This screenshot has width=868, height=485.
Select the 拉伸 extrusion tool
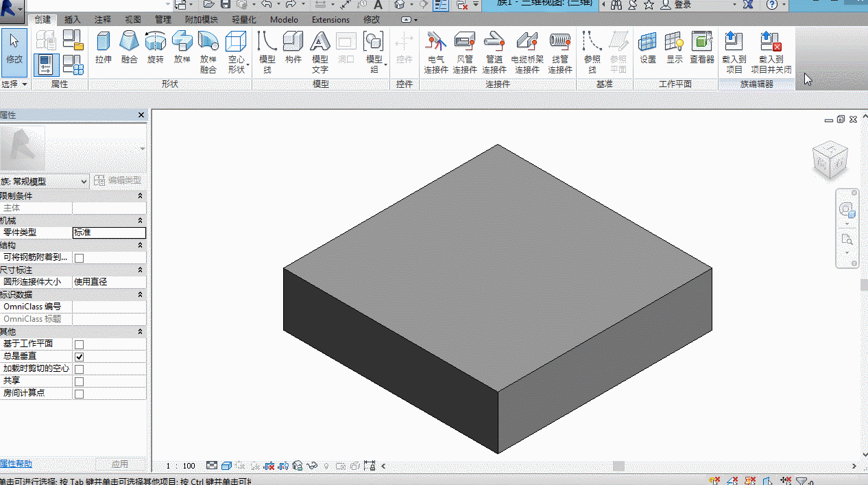tap(104, 48)
